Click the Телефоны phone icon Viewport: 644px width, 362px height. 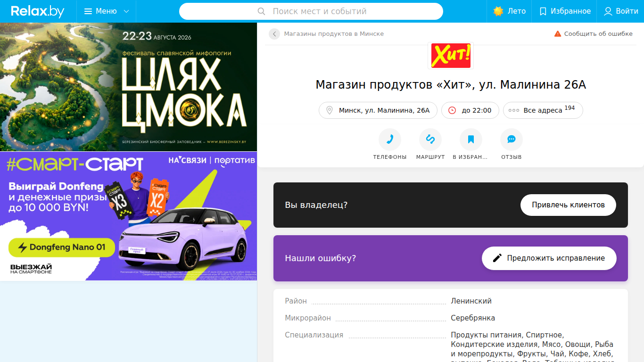(390, 140)
